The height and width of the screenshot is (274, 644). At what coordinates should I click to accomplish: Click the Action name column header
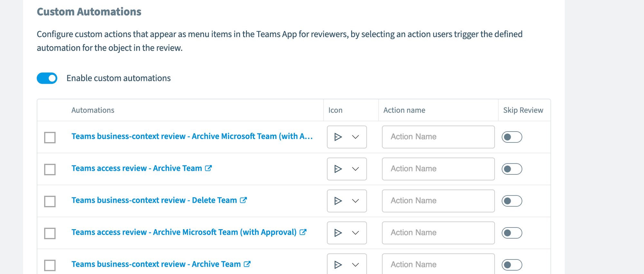tap(404, 110)
